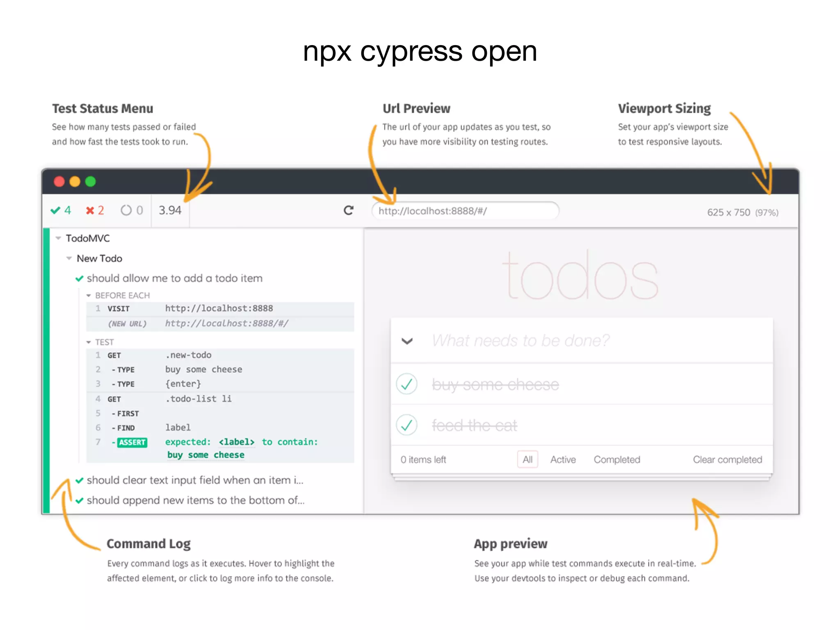Select the GET .new-todo command
This screenshot has width=840, height=630.
220,355
